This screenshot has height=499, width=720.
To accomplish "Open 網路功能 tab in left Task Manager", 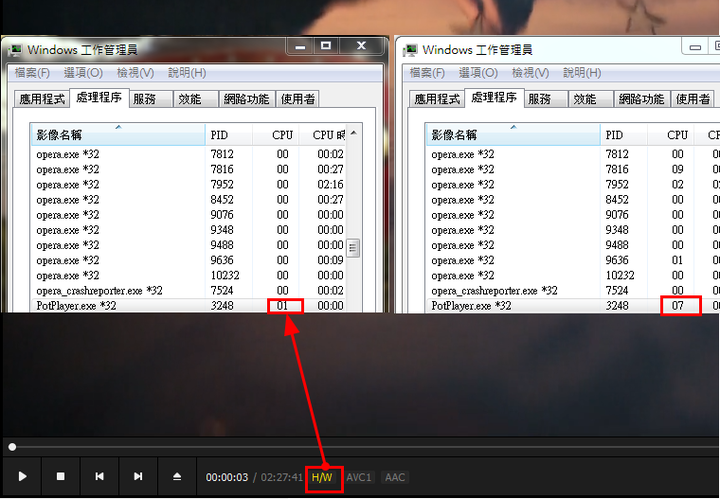I will pyautogui.click(x=247, y=99).
